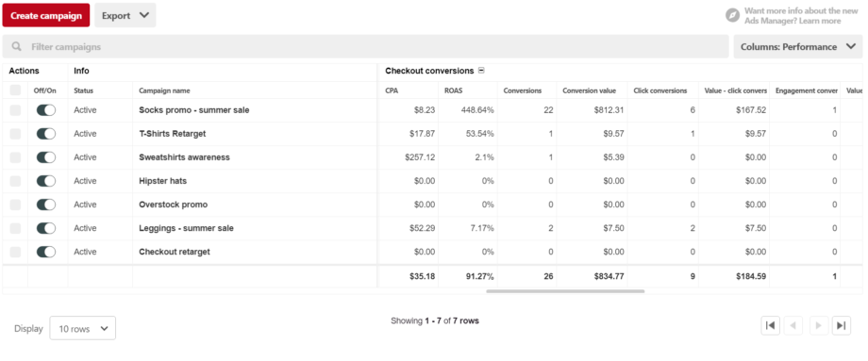Jump to last page of results

[842, 325]
